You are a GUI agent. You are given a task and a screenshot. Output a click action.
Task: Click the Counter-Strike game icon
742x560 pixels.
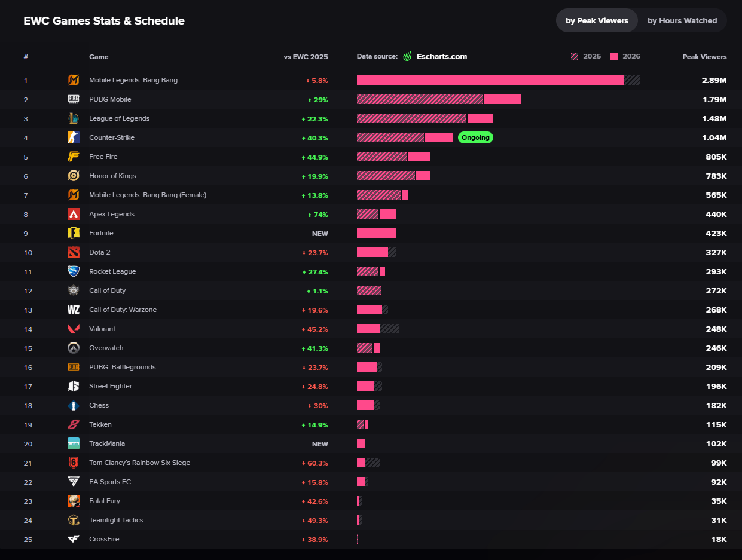[74, 137]
